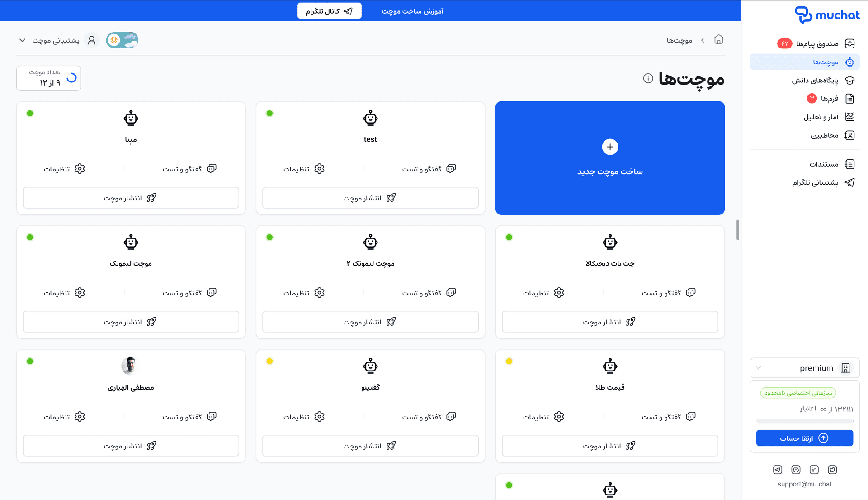Open آموزش ساخت موچت link
Viewport: 868px width, 500px height.
[412, 11]
